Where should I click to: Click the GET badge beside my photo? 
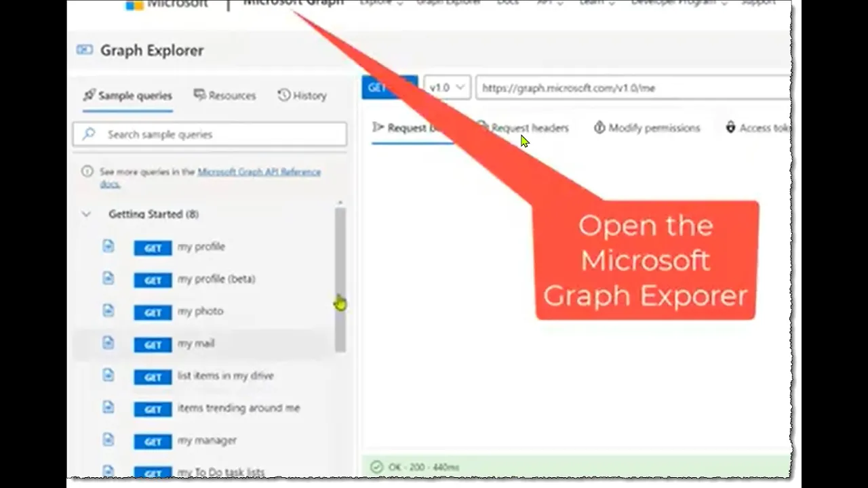coord(153,312)
